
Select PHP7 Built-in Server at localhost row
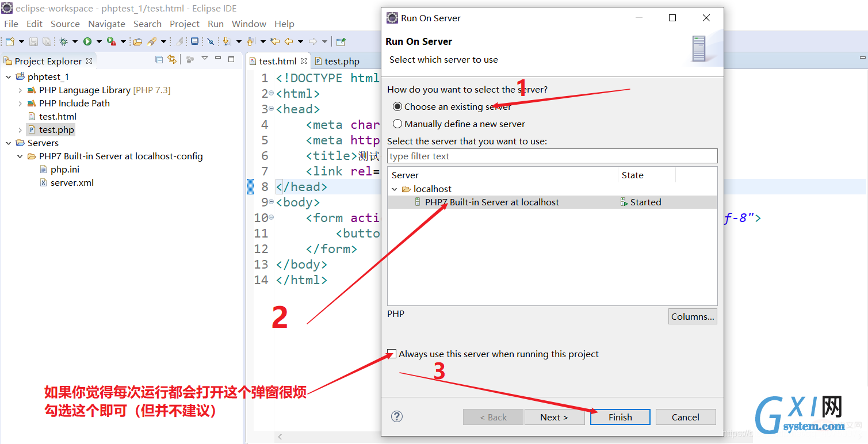552,202
